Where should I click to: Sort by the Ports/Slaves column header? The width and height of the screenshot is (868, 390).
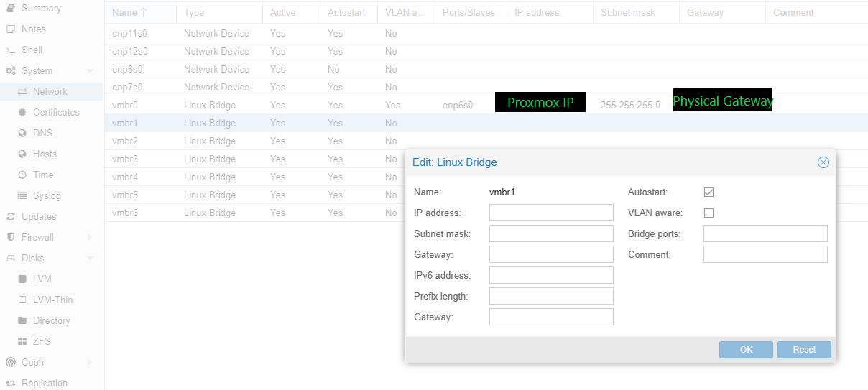click(x=471, y=13)
